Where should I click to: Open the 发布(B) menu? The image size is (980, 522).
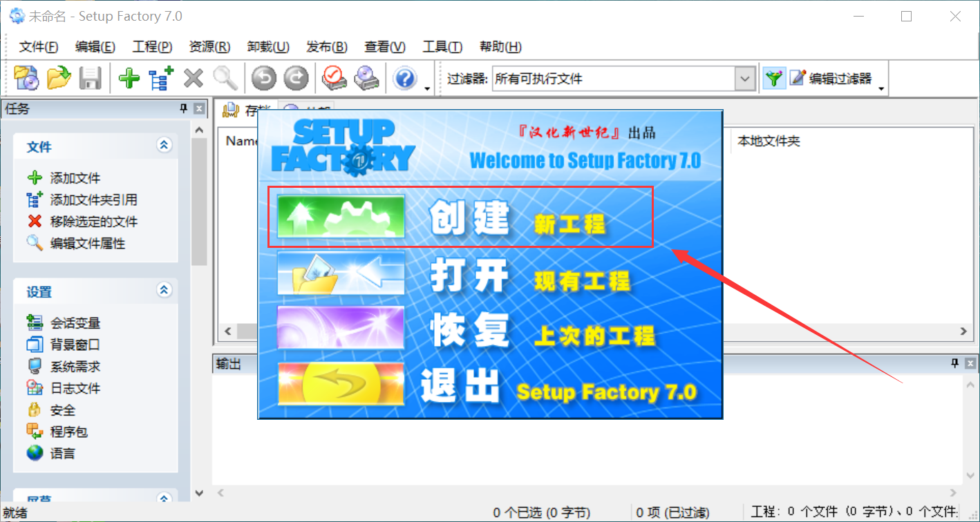click(x=327, y=47)
